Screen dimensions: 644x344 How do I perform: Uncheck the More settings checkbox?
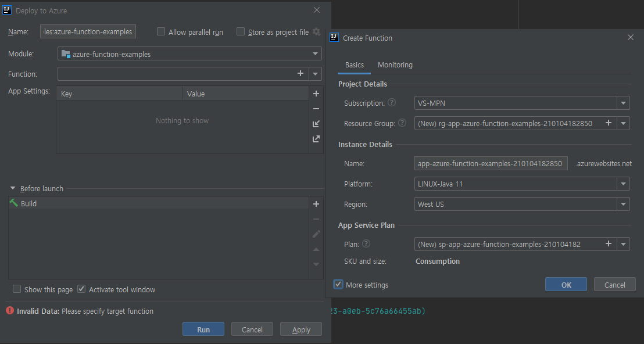pos(338,285)
